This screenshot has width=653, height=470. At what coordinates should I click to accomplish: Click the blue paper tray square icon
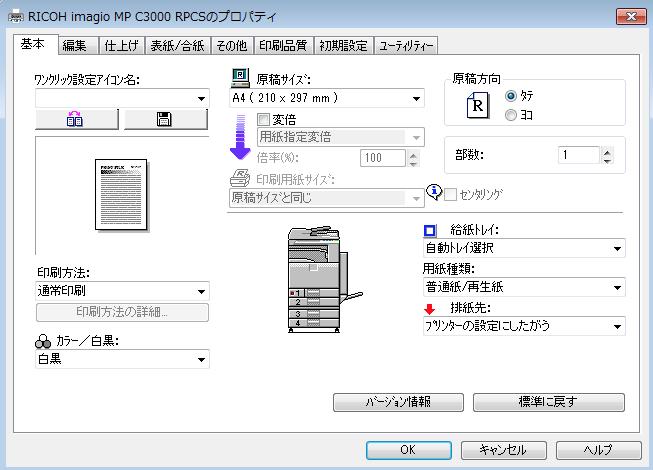(x=430, y=231)
